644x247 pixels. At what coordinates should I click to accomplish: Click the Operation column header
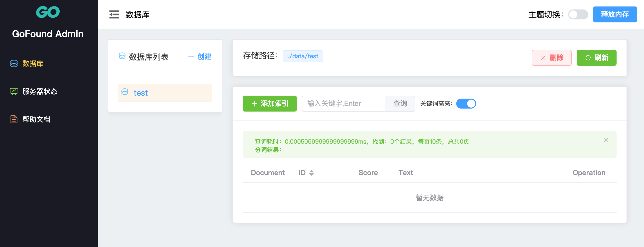[589, 173]
